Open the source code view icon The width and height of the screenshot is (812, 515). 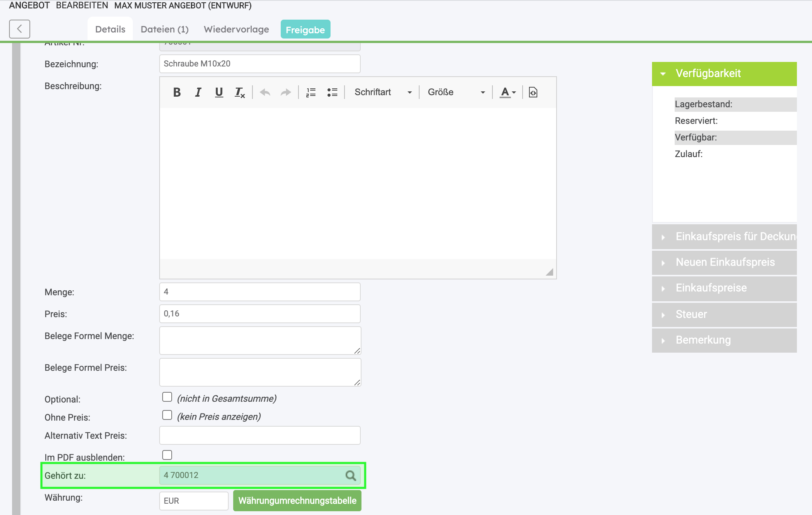(x=533, y=92)
